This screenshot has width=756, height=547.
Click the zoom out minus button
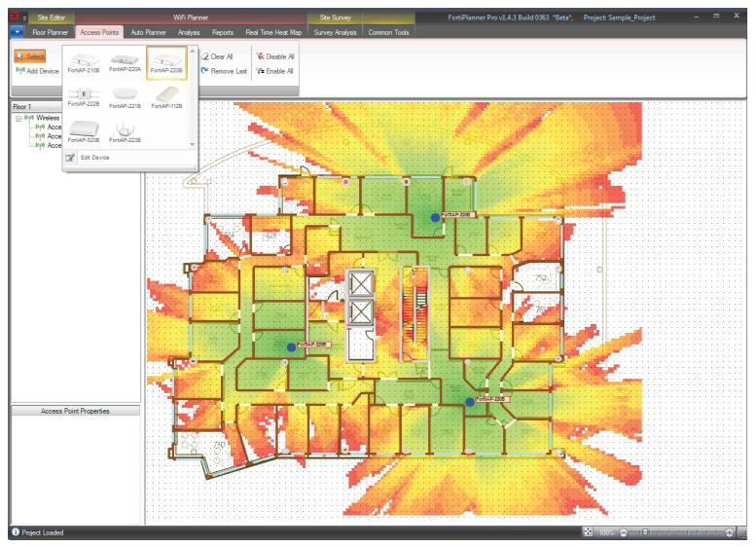[624, 532]
